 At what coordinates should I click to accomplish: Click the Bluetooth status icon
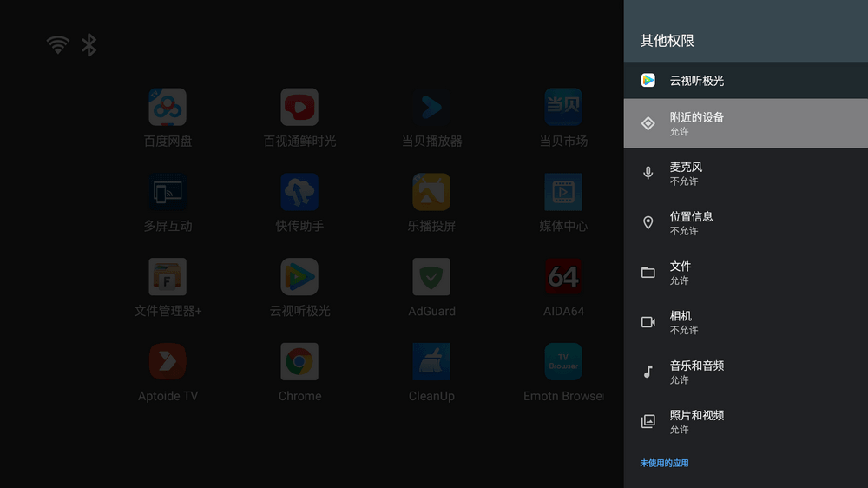(89, 45)
